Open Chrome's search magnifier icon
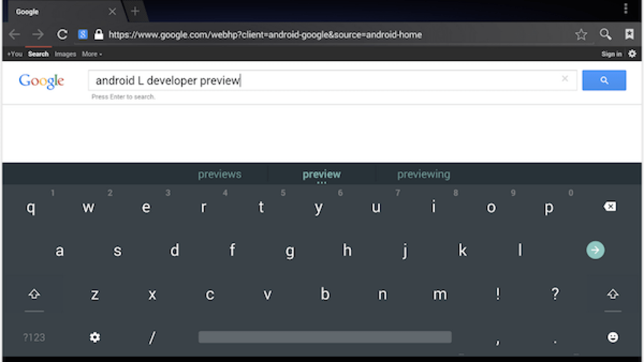 (x=605, y=35)
